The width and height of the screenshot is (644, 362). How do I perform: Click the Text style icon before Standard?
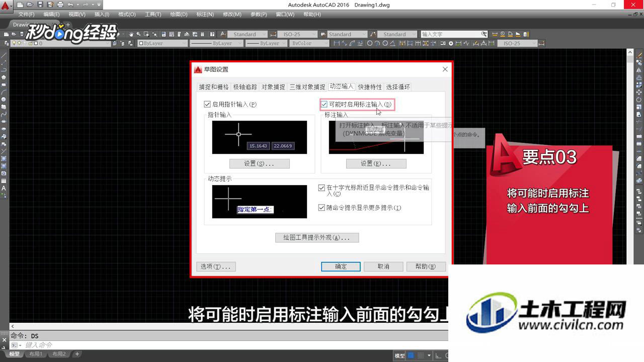tap(222, 34)
